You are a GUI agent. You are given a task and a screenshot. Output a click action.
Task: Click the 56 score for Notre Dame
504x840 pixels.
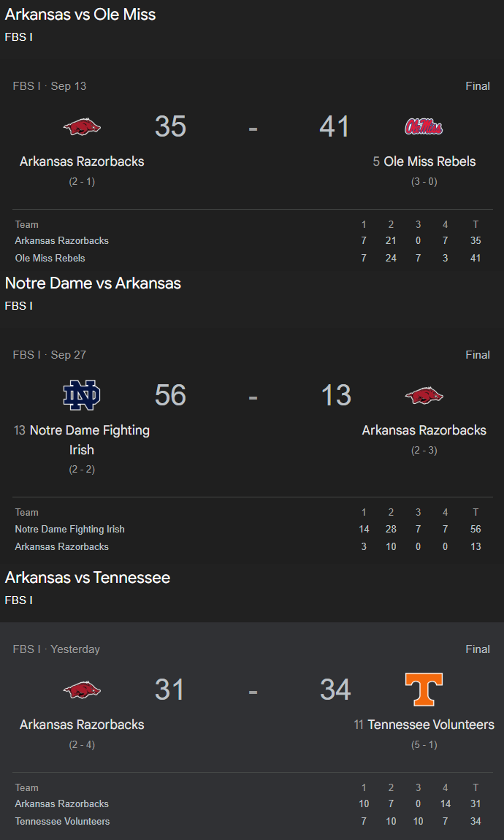pyautogui.click(x=170, y=395)
